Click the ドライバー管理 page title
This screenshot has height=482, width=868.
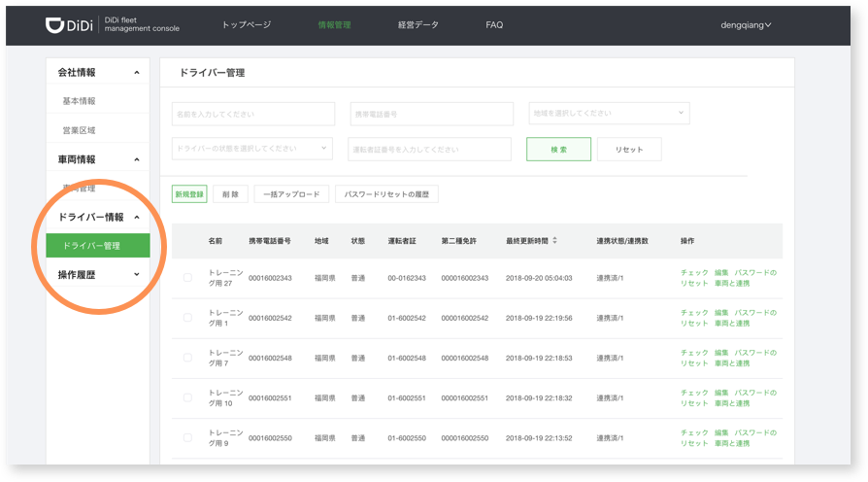click(212, 73)
